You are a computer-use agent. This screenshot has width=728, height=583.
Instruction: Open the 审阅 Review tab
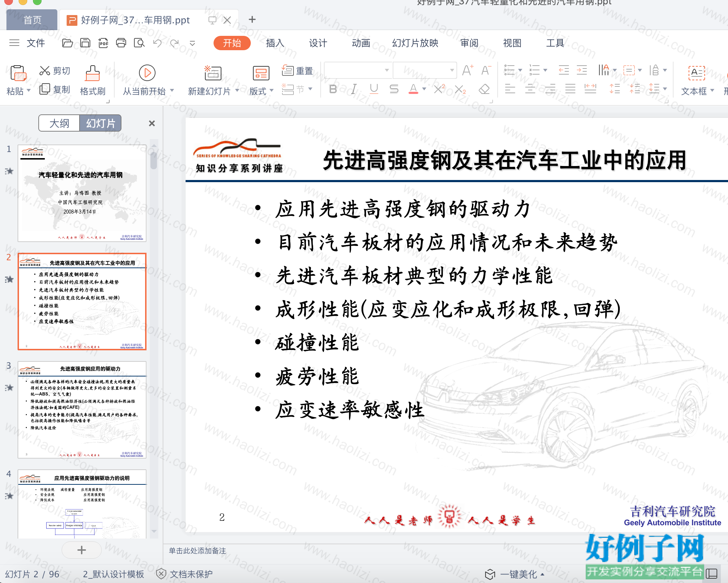[x=469, y=43]
